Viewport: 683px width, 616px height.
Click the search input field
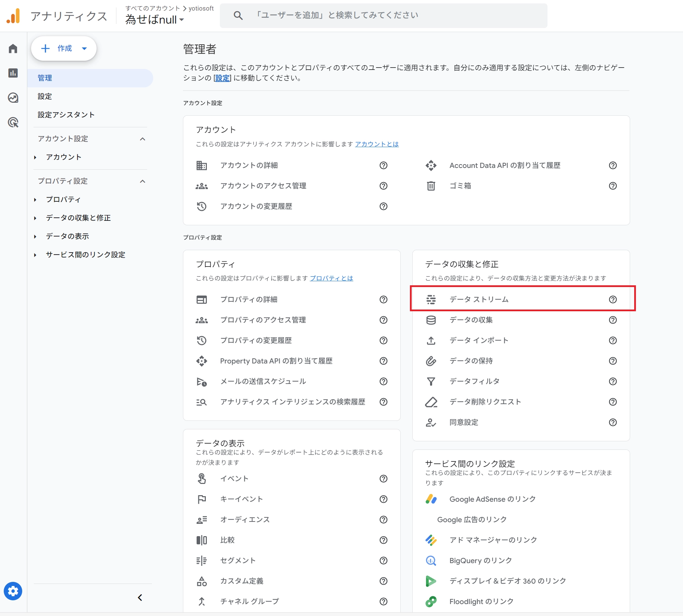[384, 15]
